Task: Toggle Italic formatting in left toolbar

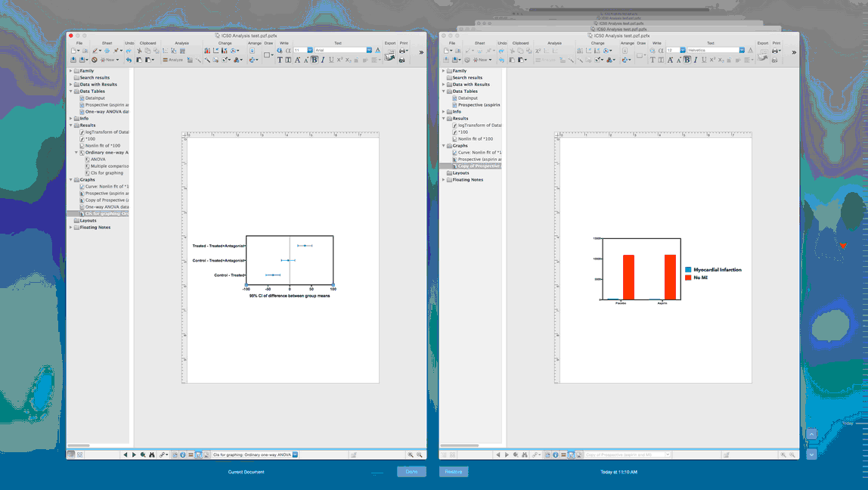Action: pos(323,60)
